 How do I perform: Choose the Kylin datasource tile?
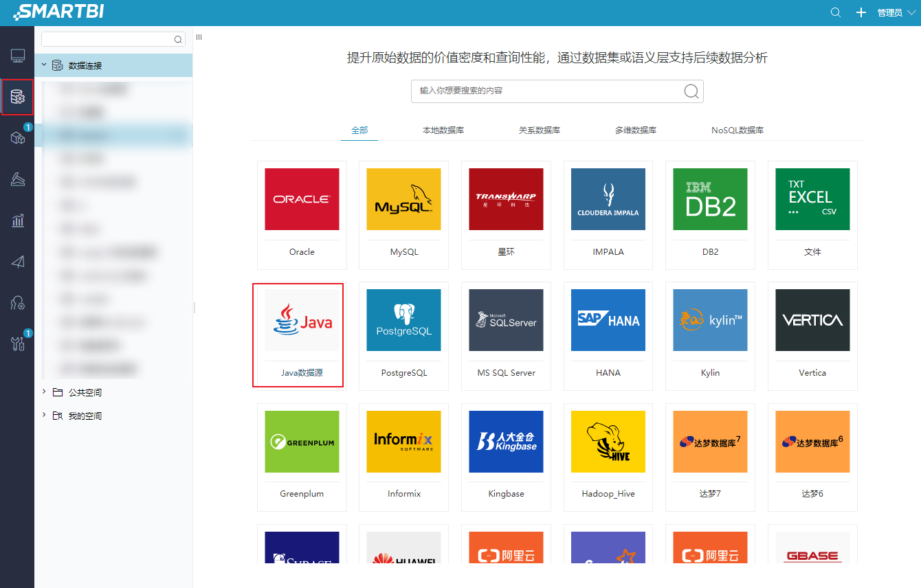click(x=711, y=336)
